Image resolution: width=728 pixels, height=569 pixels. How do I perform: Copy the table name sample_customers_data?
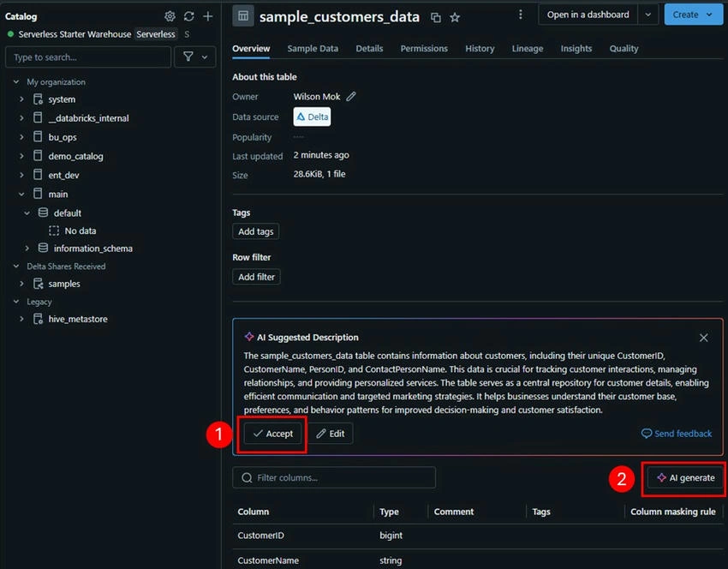[x=435, y=18]
